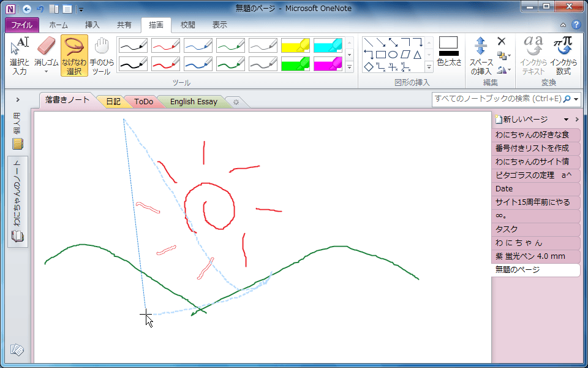Screen dimensions: 588x368
Task: Pick the thin black pen
Action: (133, 45)
